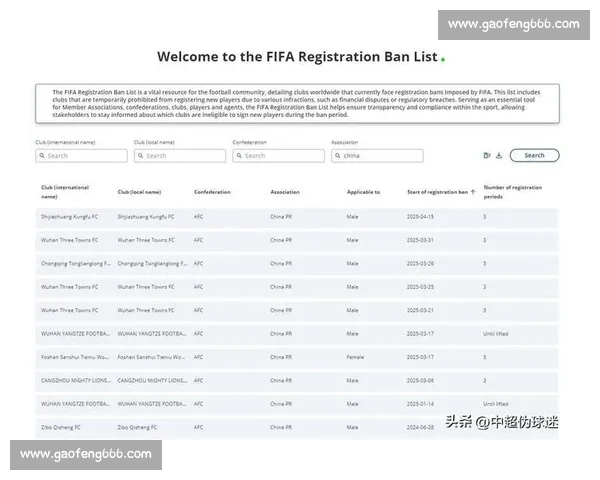The width and height of the screenshot is (600, 480).
Task: Click the Number of registration periods header
Action: [513, 192]
